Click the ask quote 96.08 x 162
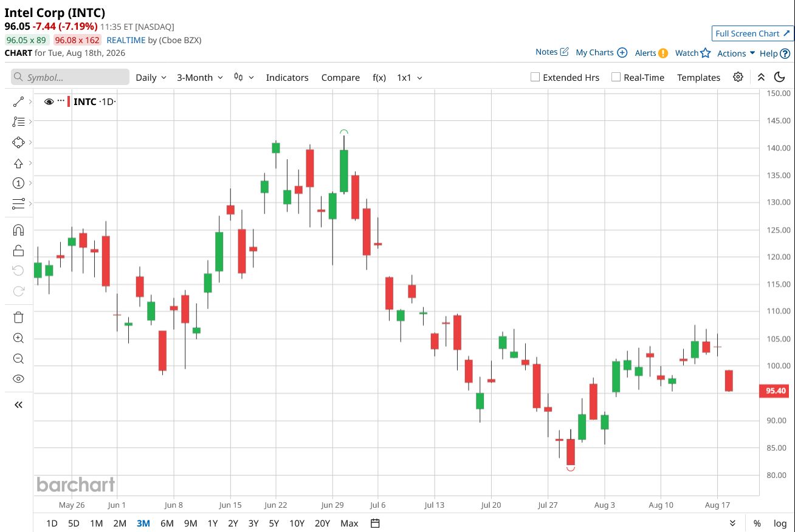 77,40
